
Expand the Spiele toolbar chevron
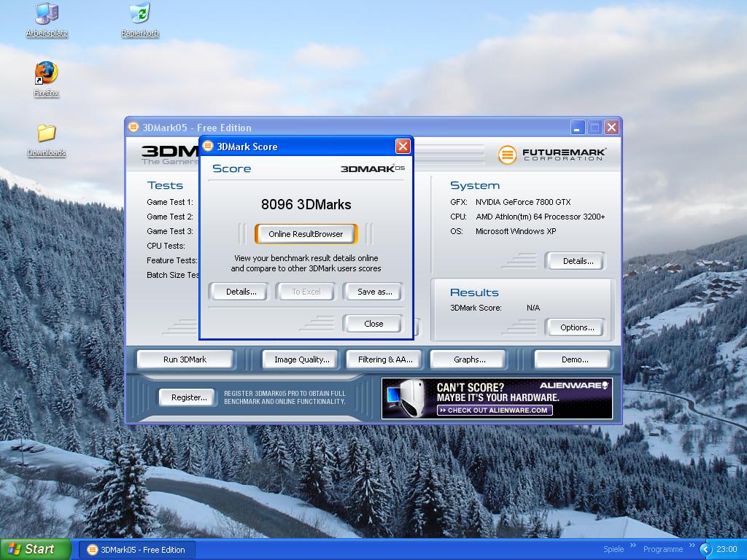[633, 545]
